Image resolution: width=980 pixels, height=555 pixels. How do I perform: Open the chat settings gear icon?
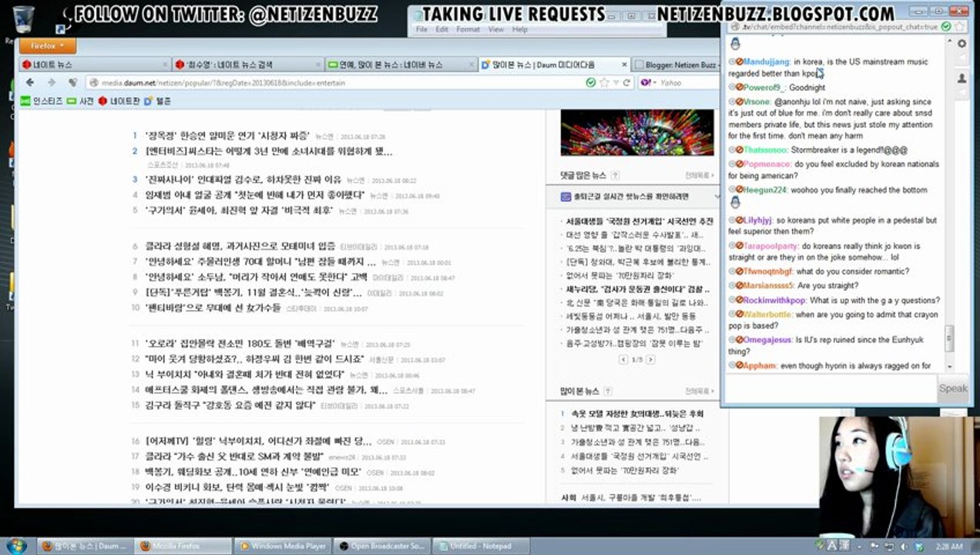962,44
